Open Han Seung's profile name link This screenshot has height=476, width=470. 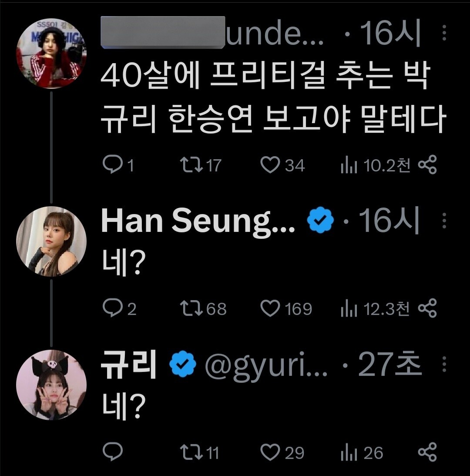(198, 221)
